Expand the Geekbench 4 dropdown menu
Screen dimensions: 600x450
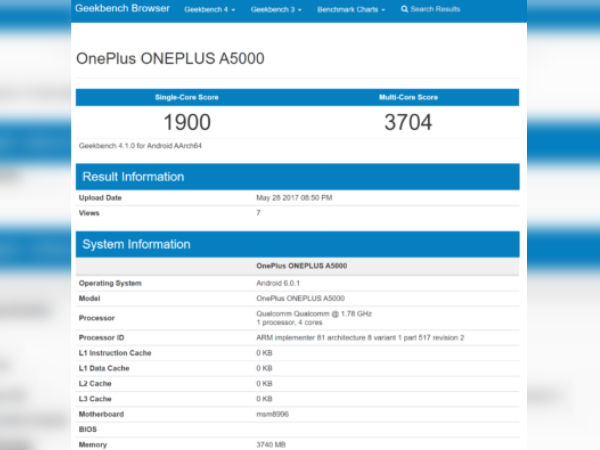coord(209,10)
